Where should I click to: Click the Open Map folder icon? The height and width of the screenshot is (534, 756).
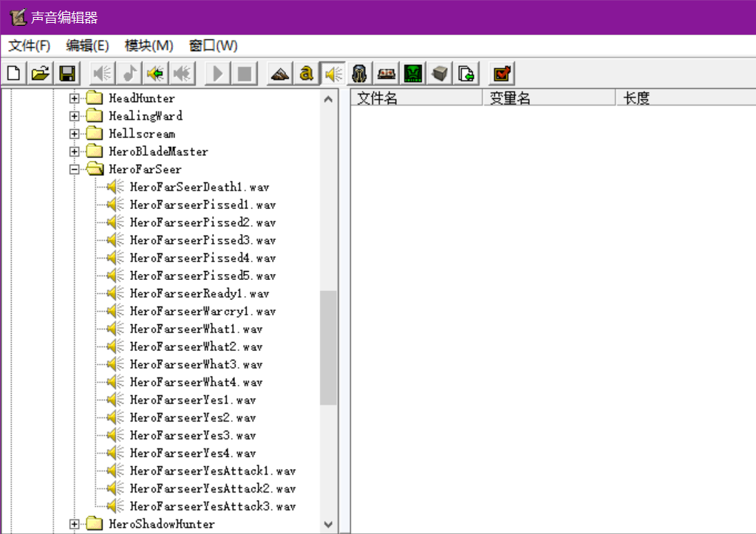pyautogui.click(x=41, y=73)
